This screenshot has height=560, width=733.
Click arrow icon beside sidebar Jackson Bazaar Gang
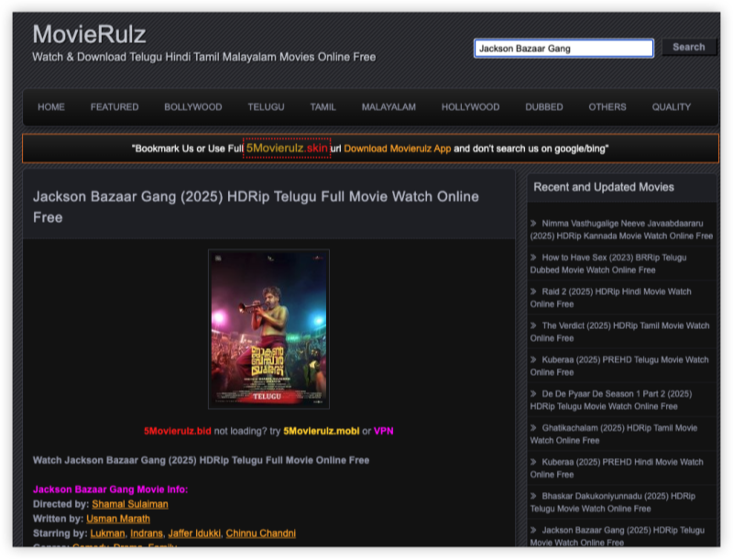click(x=533, y=530)
